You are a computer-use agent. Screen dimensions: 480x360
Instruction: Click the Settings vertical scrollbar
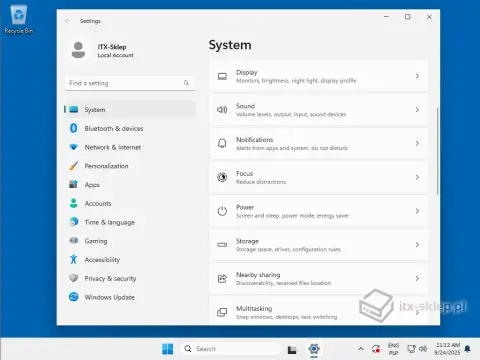tap(438, 151)
